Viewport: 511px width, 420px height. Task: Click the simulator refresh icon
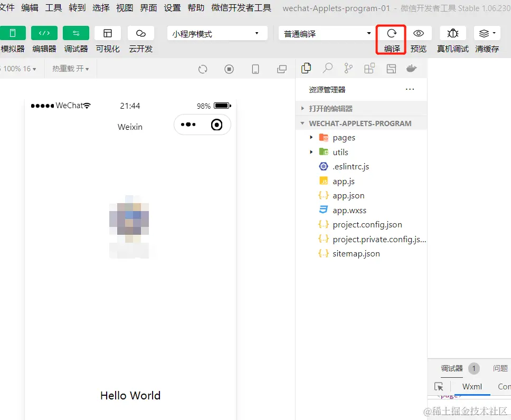tap(203, 69)
